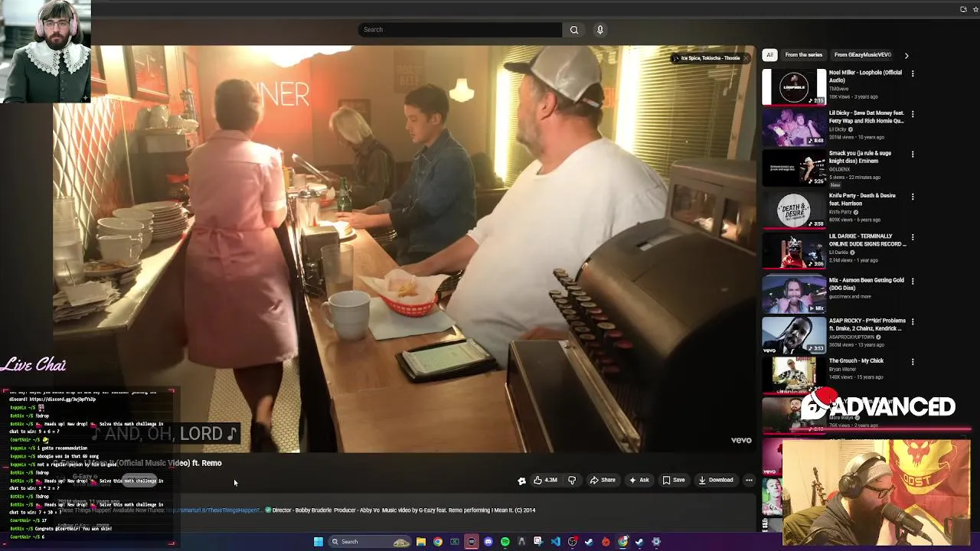This screenshot has width=980, height=551.
Task: Open Knife Party Death & Desire thumbnail
Action: (794, 210)
